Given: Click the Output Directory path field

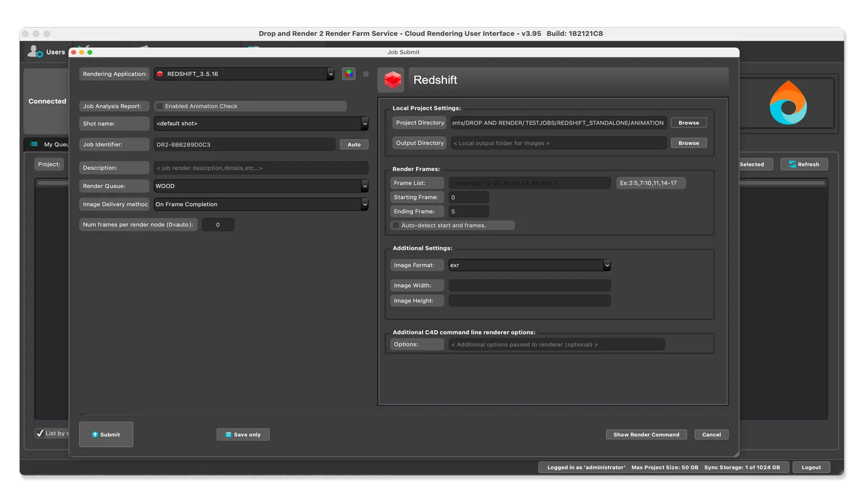Looking at the screenshot, I should [x=559, y=143].
